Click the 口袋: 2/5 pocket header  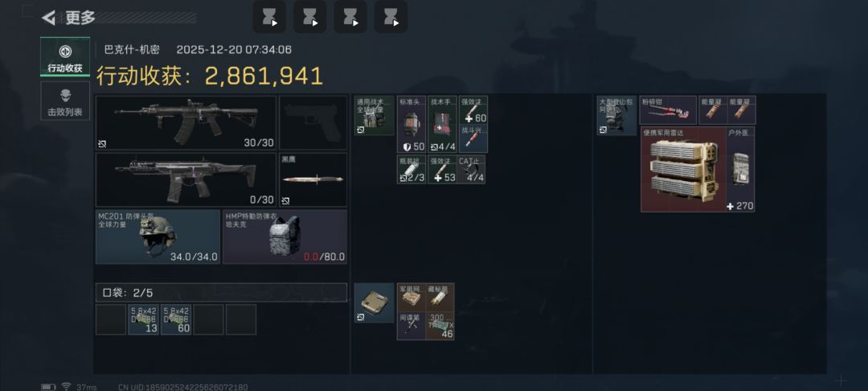point(222,292)
